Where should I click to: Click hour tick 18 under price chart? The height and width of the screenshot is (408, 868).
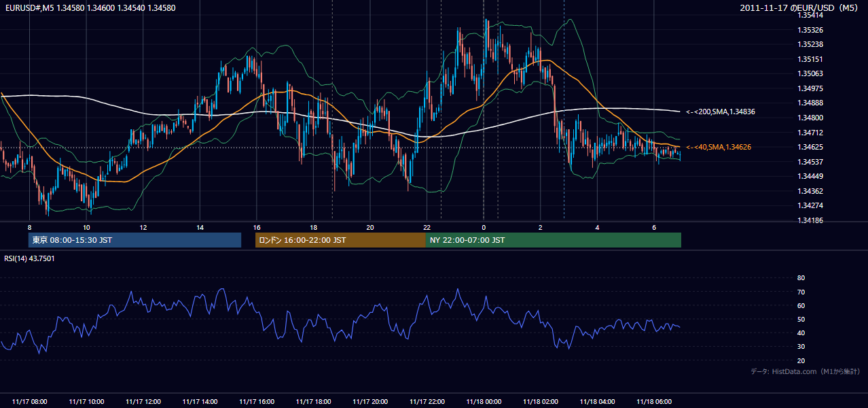(313, 227)
